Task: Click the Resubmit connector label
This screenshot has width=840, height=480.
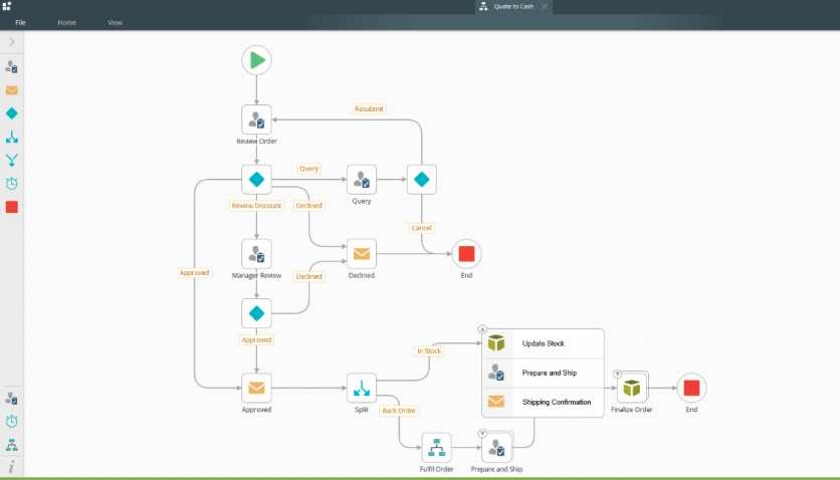Action: coord(369,109)
